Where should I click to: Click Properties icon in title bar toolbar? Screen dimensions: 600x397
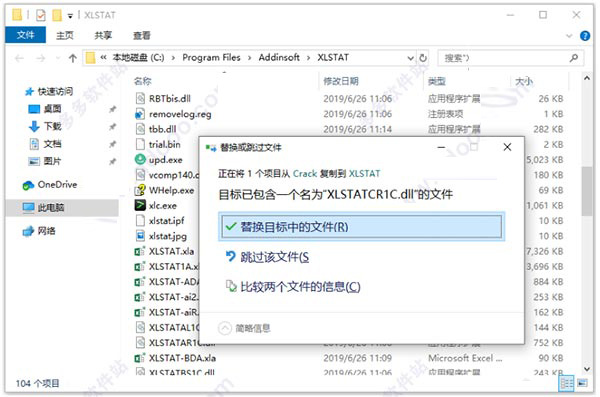click(41, 15)
